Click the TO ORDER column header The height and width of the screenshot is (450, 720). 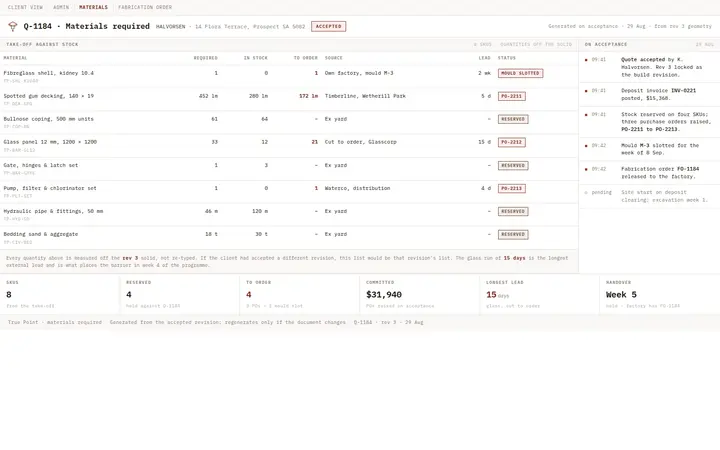coord(305,58)
